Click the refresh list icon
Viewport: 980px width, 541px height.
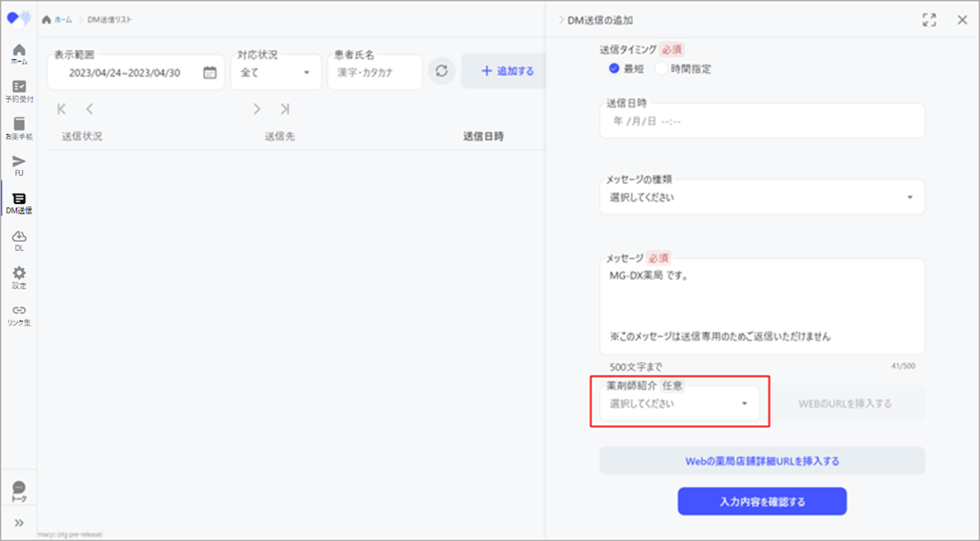441,71
